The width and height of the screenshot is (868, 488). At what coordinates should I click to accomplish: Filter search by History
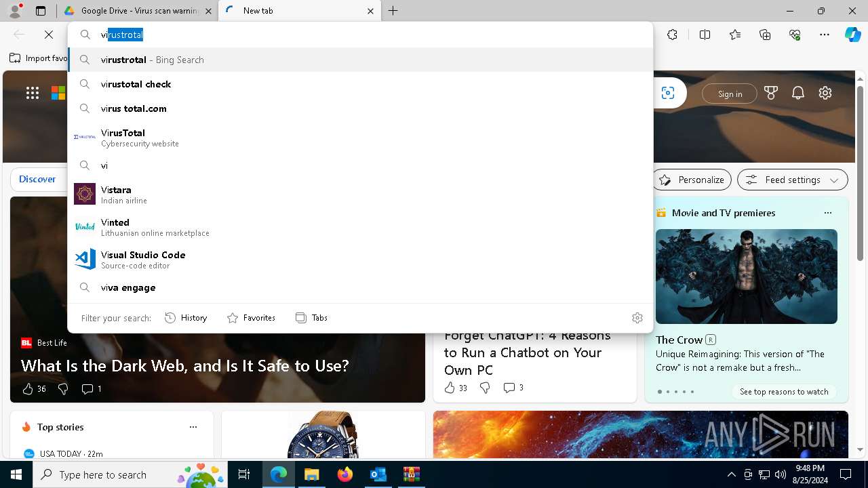(x=186, y=318)
